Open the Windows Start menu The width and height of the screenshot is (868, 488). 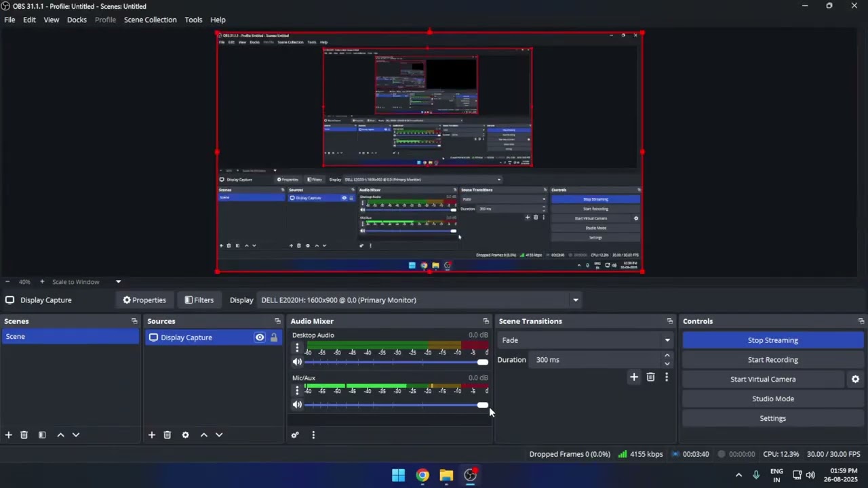pyautogui.click(x=398, y=475)
